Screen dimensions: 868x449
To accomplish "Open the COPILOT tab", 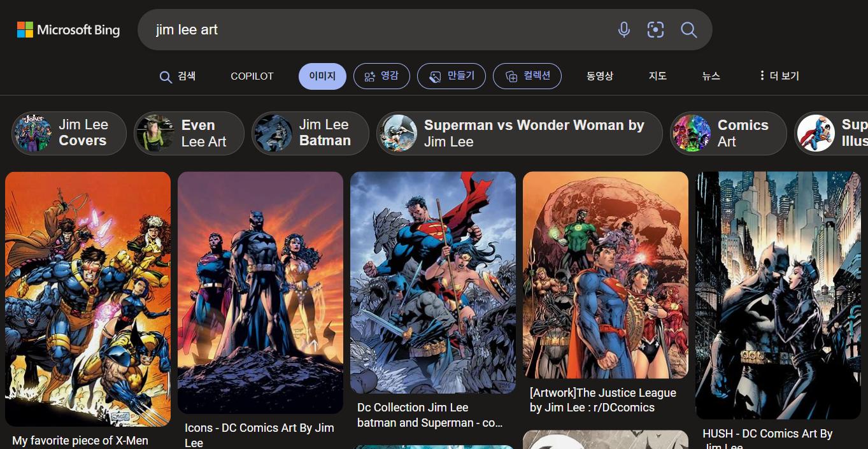I will [x=252, y=76].
